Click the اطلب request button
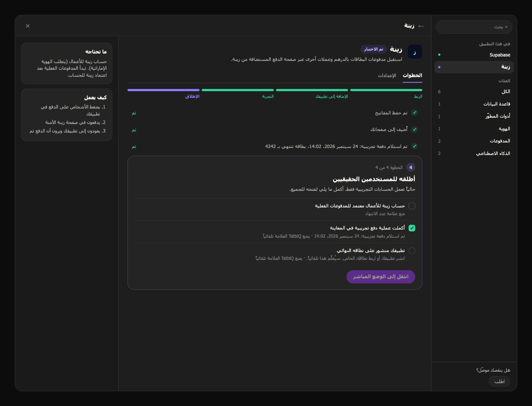 (x=499, y=381)
